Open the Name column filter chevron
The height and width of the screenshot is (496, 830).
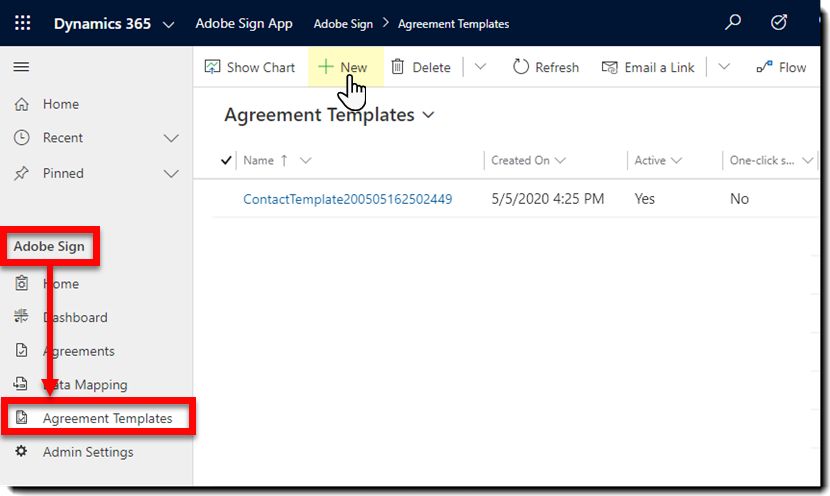point(305,160)
